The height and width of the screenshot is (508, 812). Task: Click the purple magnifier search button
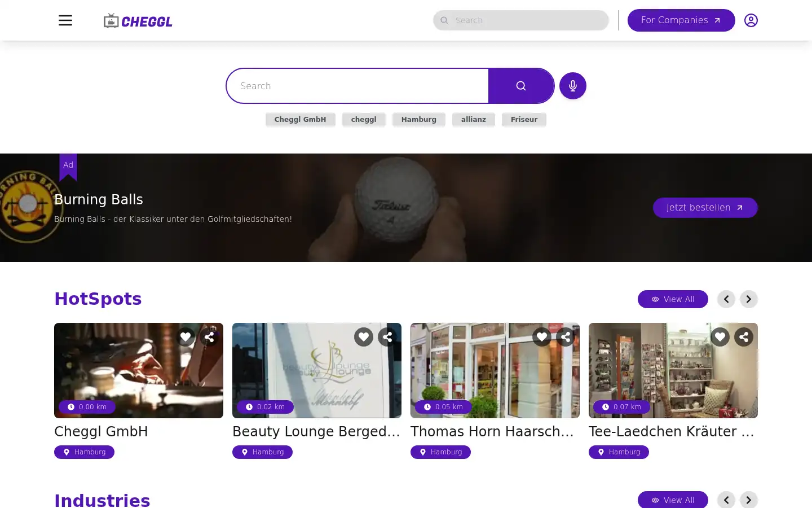(x=521, y=86)
